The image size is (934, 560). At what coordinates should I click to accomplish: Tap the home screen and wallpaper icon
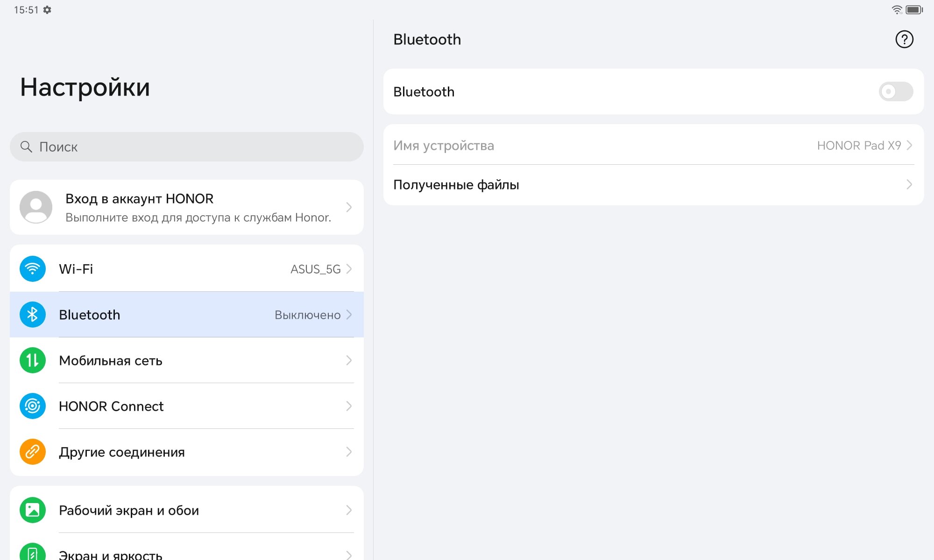coord(32,510)
